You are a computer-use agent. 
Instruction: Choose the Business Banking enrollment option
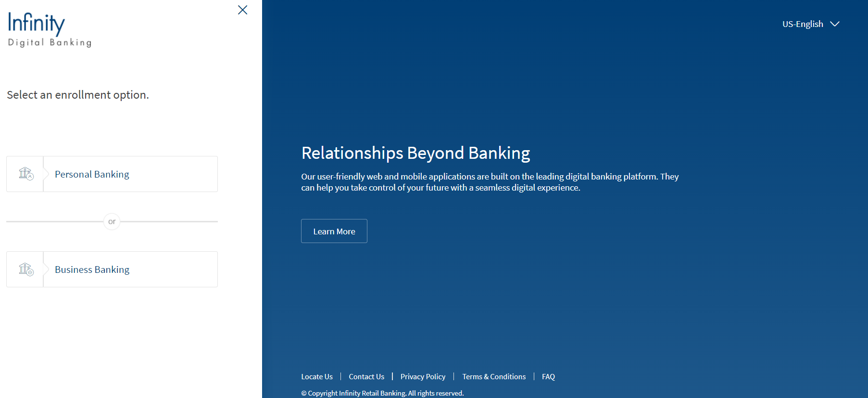pos(92,270)
